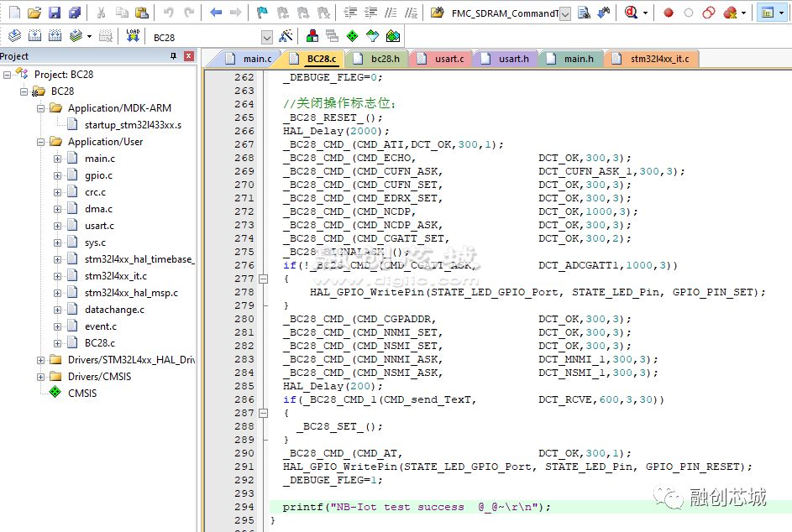Click the Find icon next to search box

tap(584, 12)
